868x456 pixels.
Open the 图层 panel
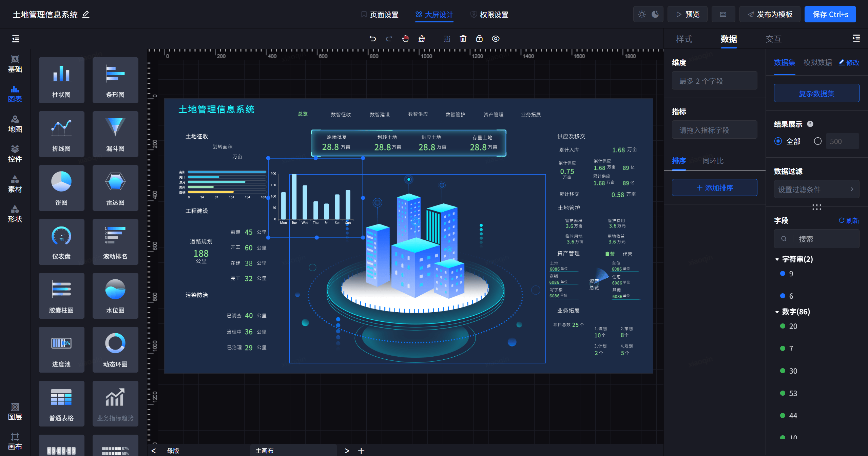(15, 412)
